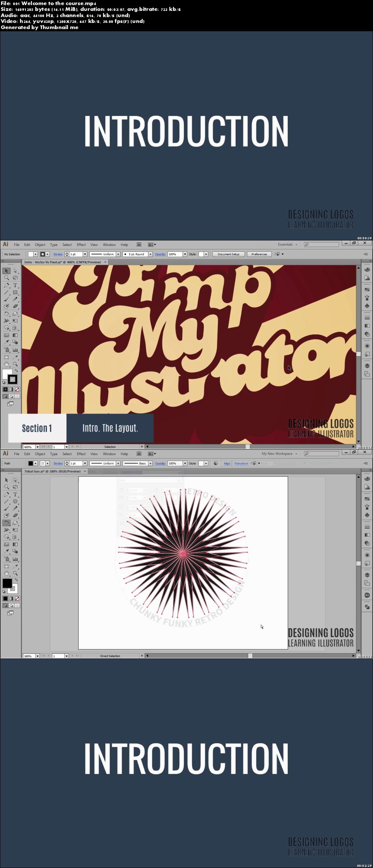373x868 pixels.
Task: Set solid Color mode in Tribal Sun toolbox
Action: (5, 598)
